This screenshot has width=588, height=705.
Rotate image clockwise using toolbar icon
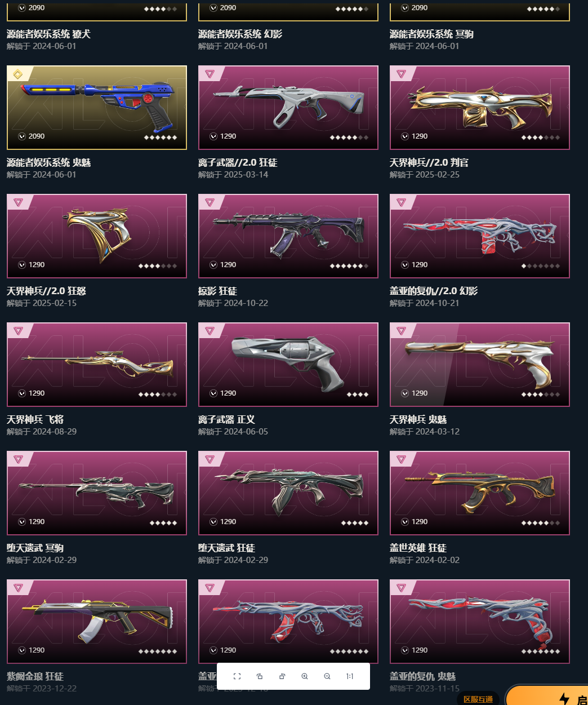click(x=282, y=676)
